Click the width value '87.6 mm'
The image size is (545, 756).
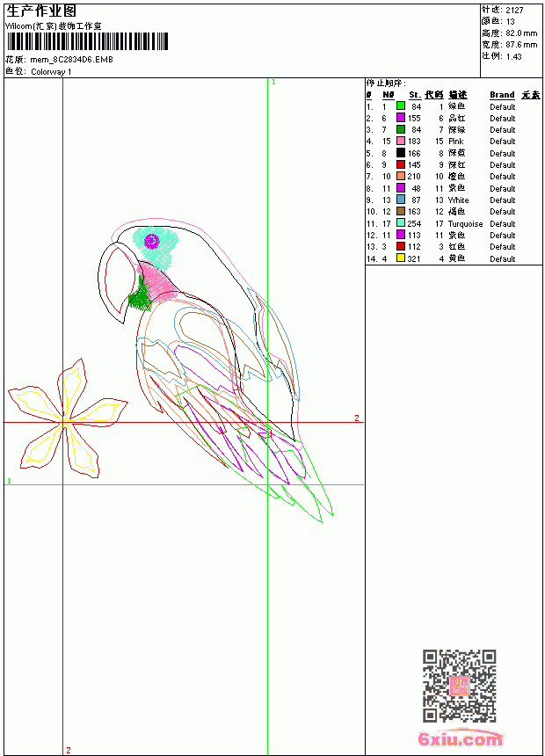tap(521, 44)
